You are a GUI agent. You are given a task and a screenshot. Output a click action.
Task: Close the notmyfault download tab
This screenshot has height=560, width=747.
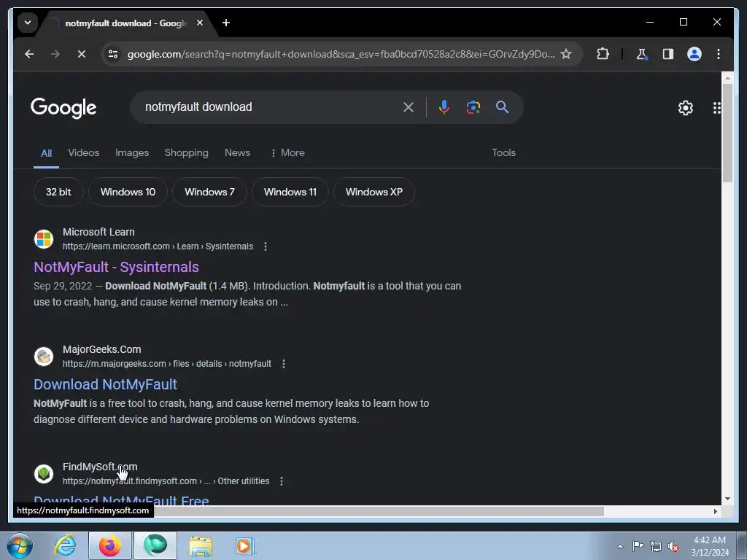click(200, 23)
